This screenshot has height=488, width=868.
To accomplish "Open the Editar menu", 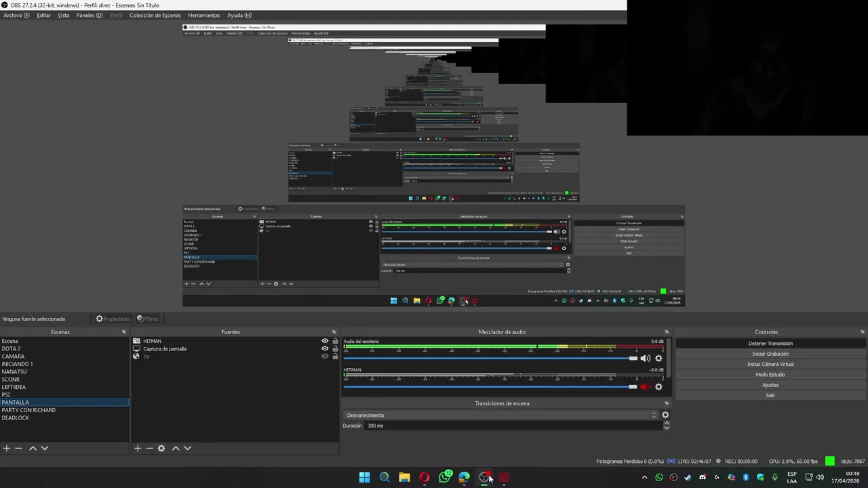I will (x=43, y=15).
